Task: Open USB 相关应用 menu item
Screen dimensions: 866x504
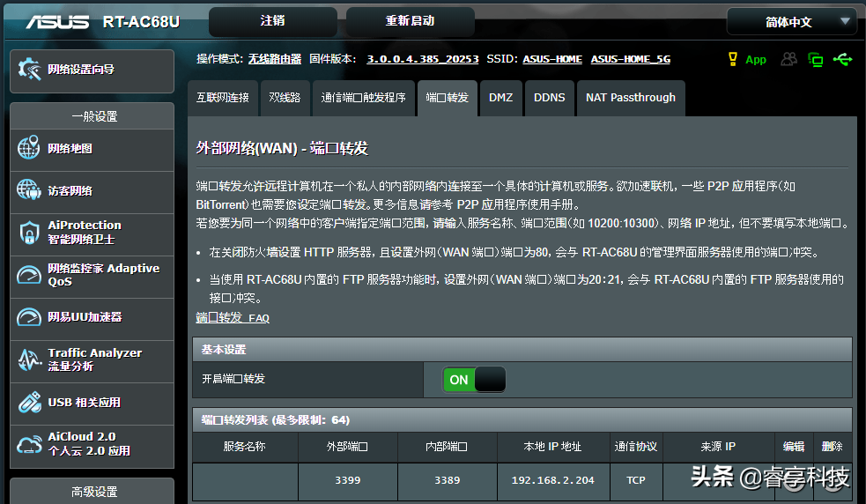Action: (x=93, y=404)
